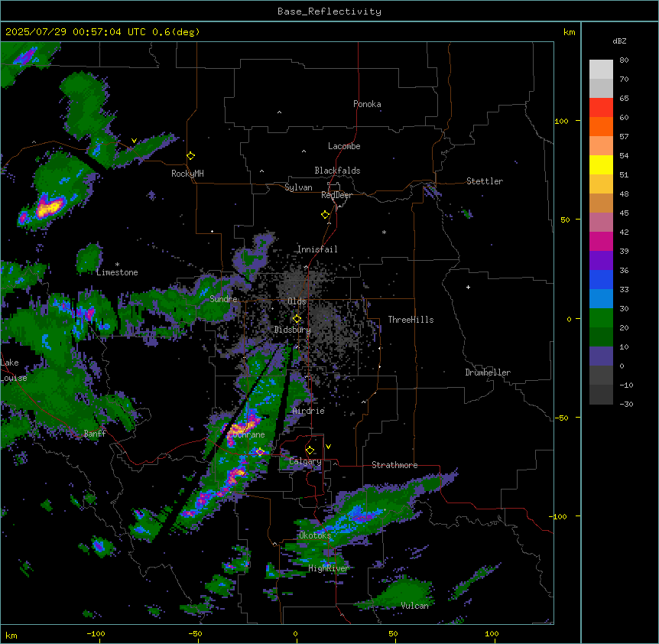Image resolution: width=659 pixels, height=644 pixels.
Task: Click the RockyMH label
Action: (187, 174)
